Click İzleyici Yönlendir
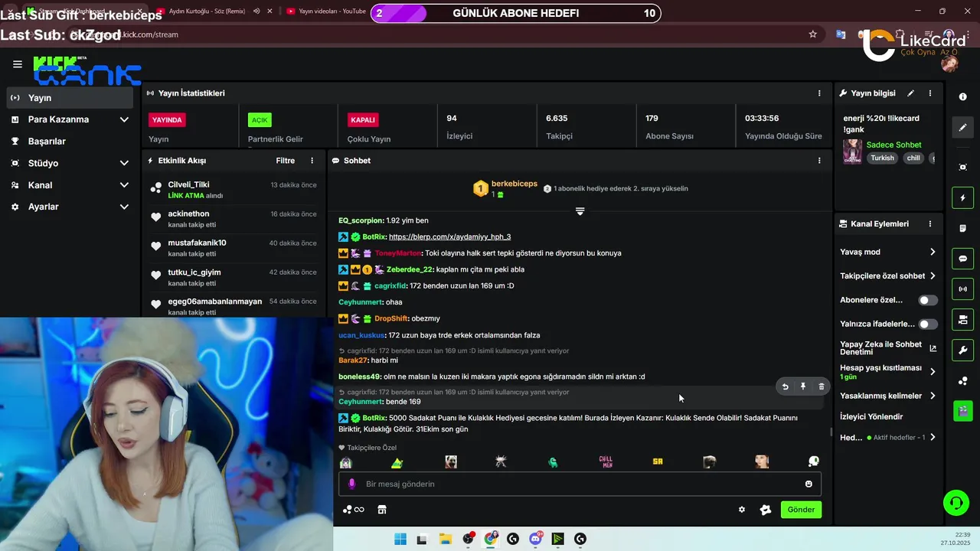This screenshot has width=980, height=551. click(871, 417)
